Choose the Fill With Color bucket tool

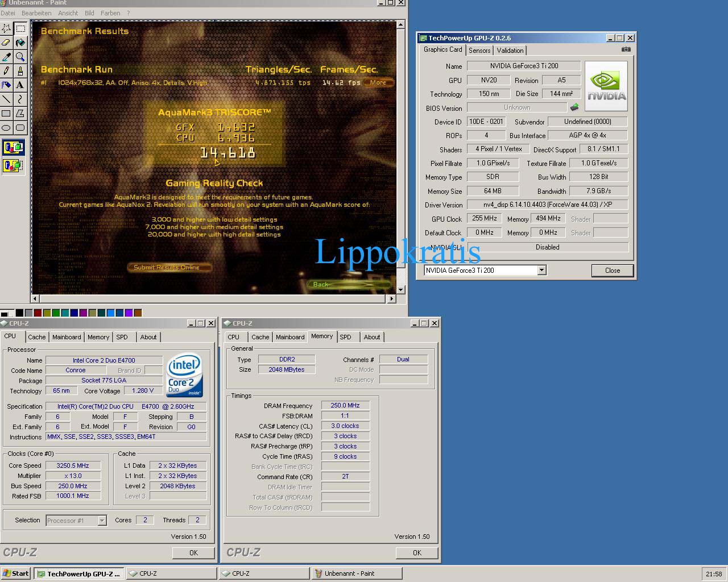pyautogui.click(x=20, y=42)
